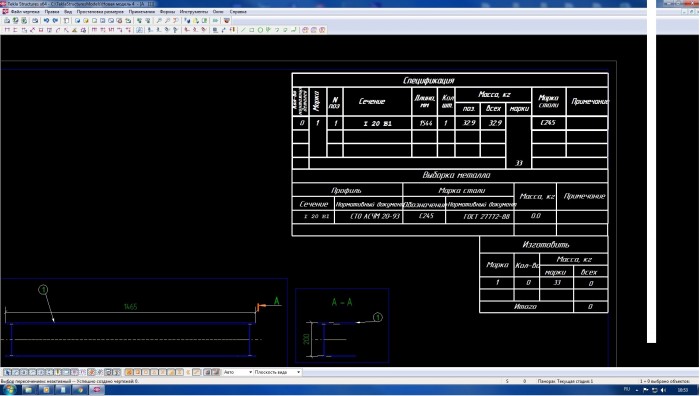Toggle the first orange snap switch
Screen dimensions: 700x396
129,372
